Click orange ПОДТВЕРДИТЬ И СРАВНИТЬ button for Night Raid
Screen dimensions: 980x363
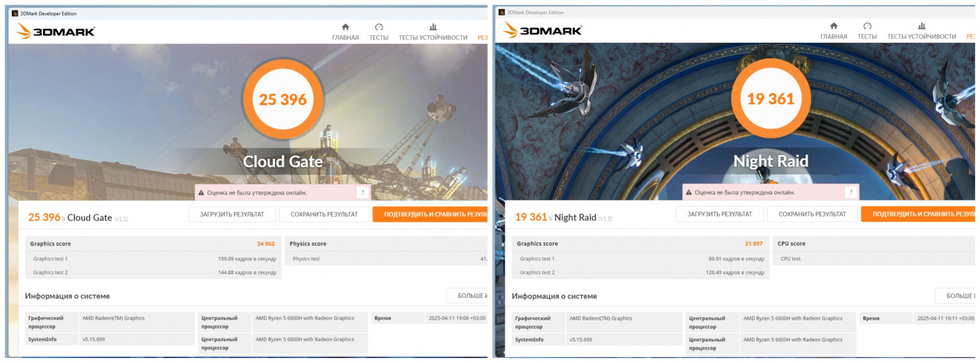pos(918,214)
